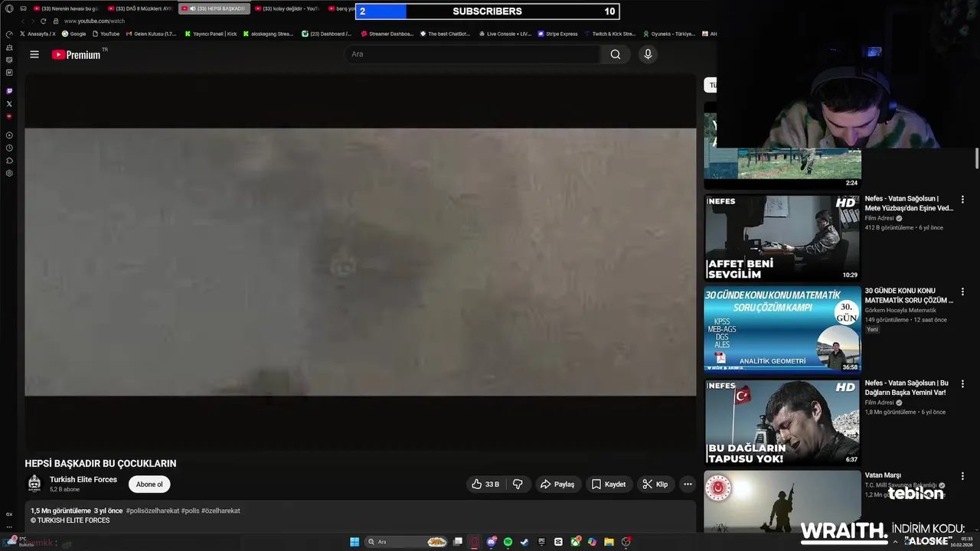Click the Turkish Elite Forces channel avatar

pos(34,484)
